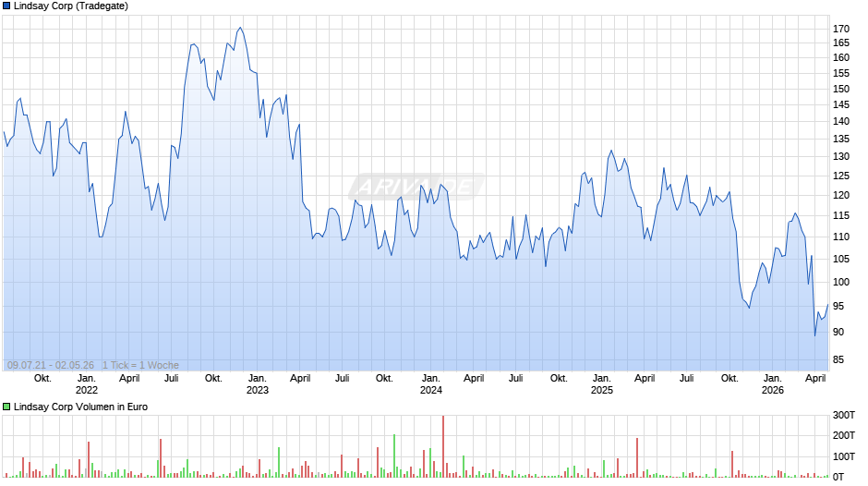Click the 135 price axis label
The image size is (868, 486).
click(x=841, y=140)
